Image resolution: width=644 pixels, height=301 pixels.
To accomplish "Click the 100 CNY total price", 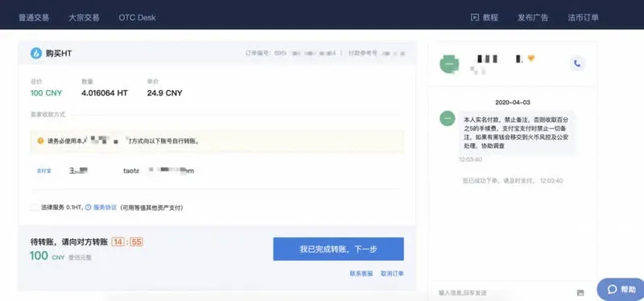I will coord(46,93).
